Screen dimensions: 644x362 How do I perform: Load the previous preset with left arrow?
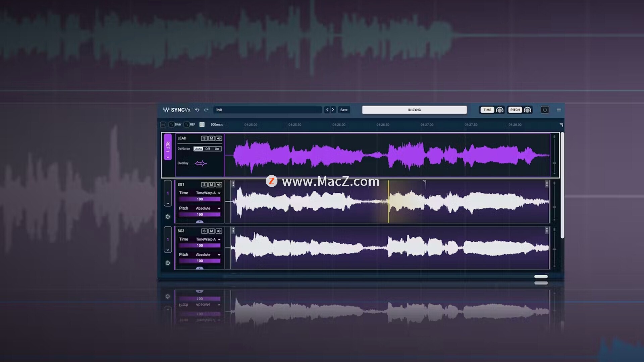327,110
